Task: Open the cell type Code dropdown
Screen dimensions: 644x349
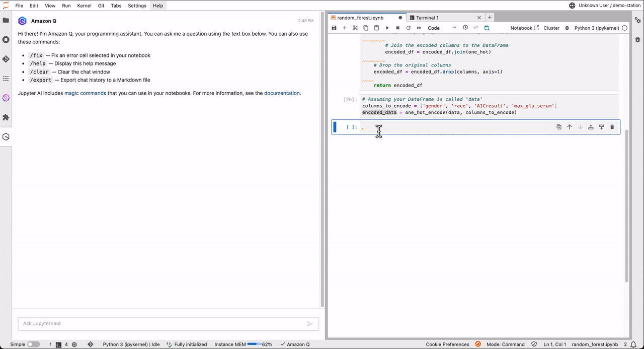Action: click(441, 28)
